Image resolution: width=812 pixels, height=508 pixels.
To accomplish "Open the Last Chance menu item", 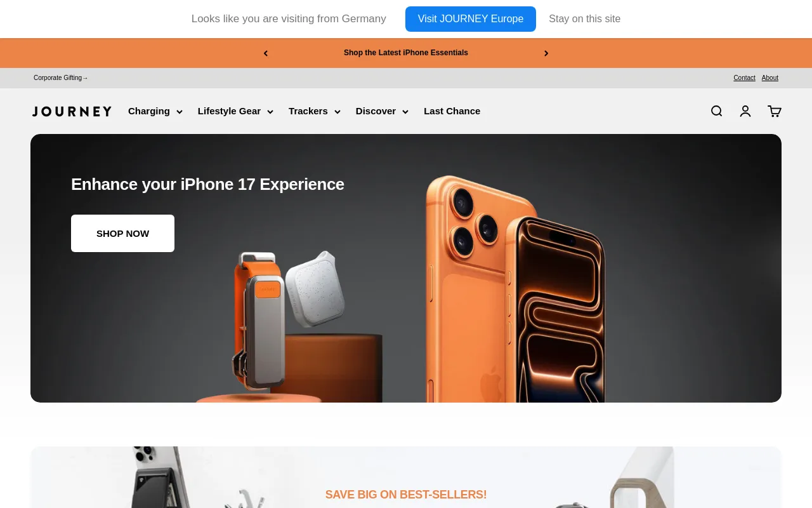I will (452, 111).
